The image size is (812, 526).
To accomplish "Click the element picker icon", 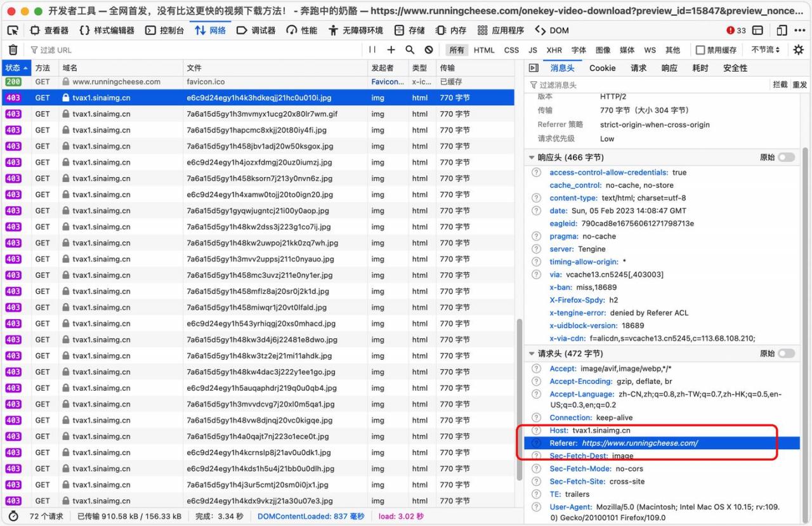I will 13,30.
